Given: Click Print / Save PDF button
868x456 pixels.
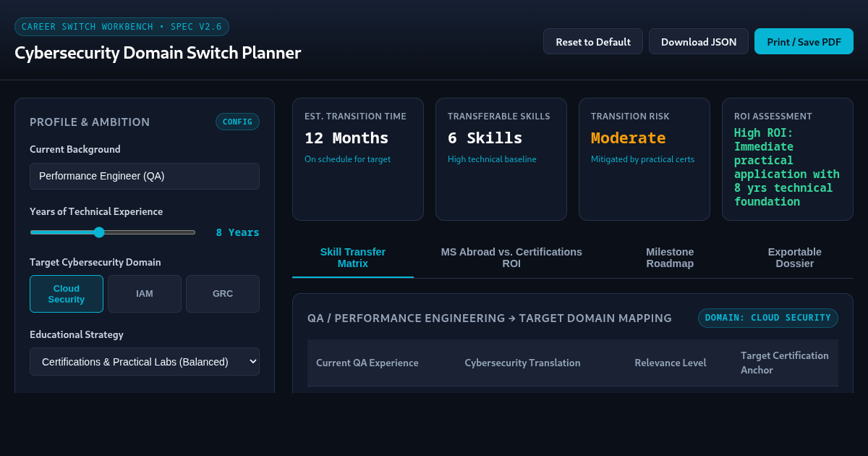Looking at the screenshot, I should [x=804, y=41].
